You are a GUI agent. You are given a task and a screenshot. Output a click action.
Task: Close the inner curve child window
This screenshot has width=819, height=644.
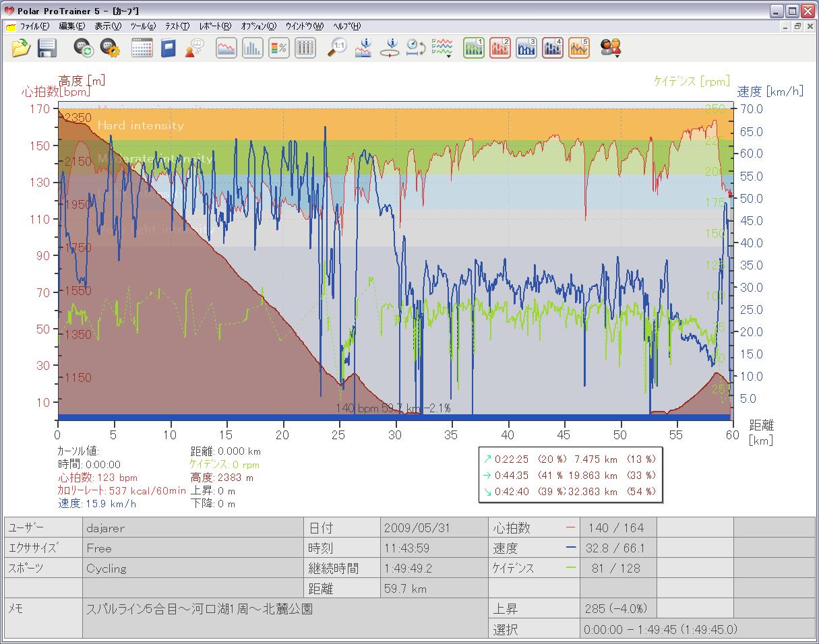tap(809, 26)
